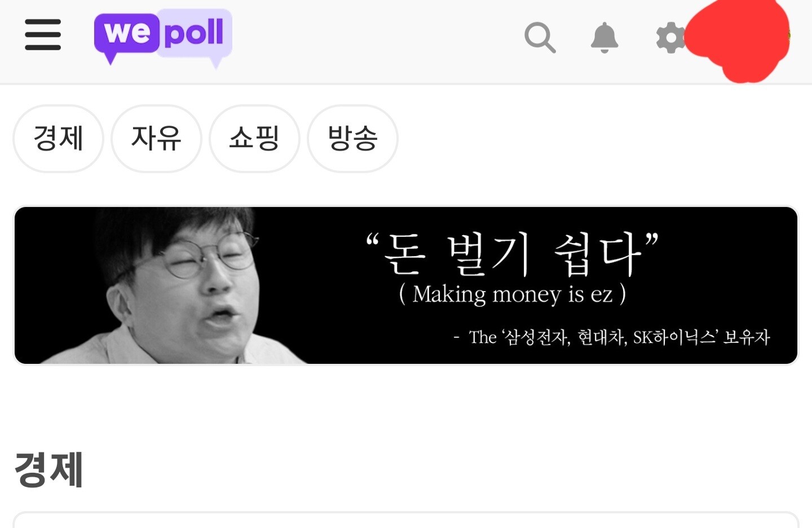Click the large 경제 section heading
Viewport: 812px width, 528px height.
click(x=49, y=469)
